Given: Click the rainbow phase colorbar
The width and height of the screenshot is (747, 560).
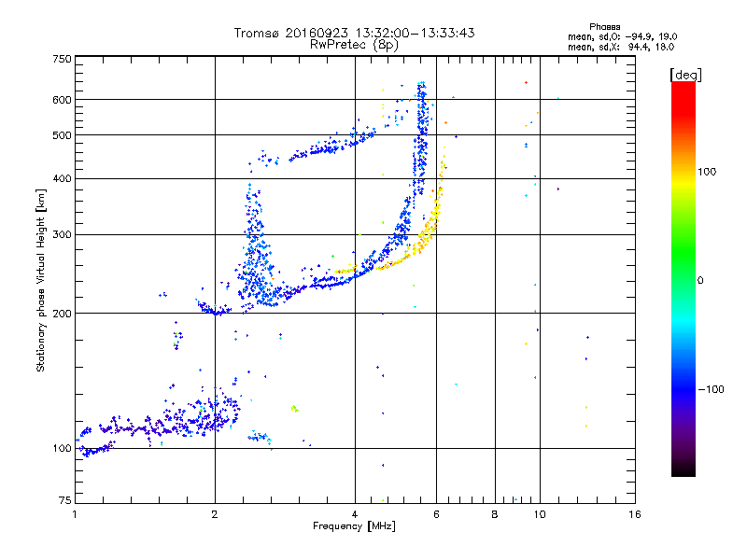Looking at the screenshot, I should pos(684,279).
